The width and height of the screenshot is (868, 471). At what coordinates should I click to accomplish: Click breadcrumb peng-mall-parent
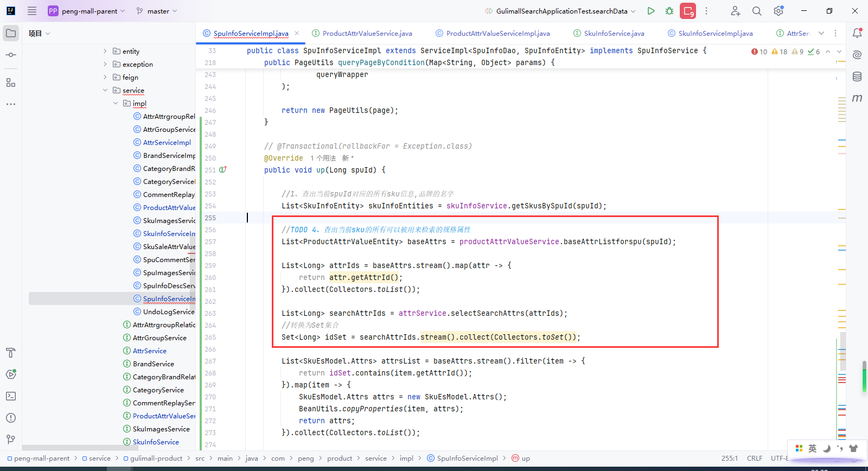coord(38,459)
